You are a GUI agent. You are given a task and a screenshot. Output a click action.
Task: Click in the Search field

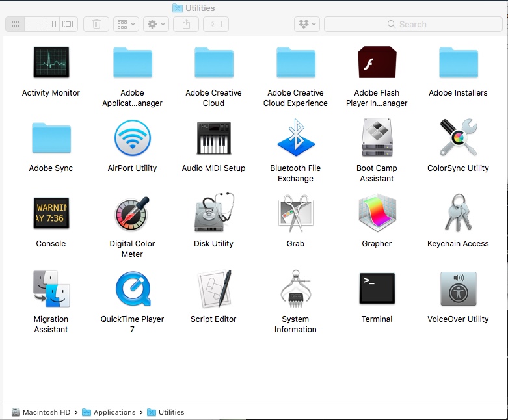click(x=413, y=24)
